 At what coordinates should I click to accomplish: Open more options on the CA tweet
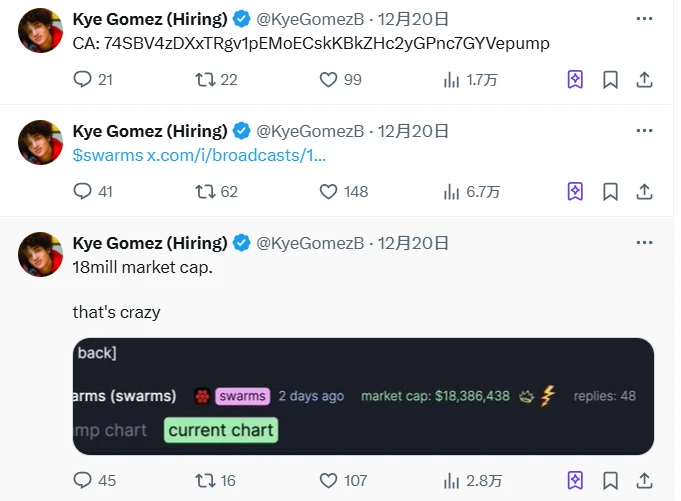tap(645, 19)
